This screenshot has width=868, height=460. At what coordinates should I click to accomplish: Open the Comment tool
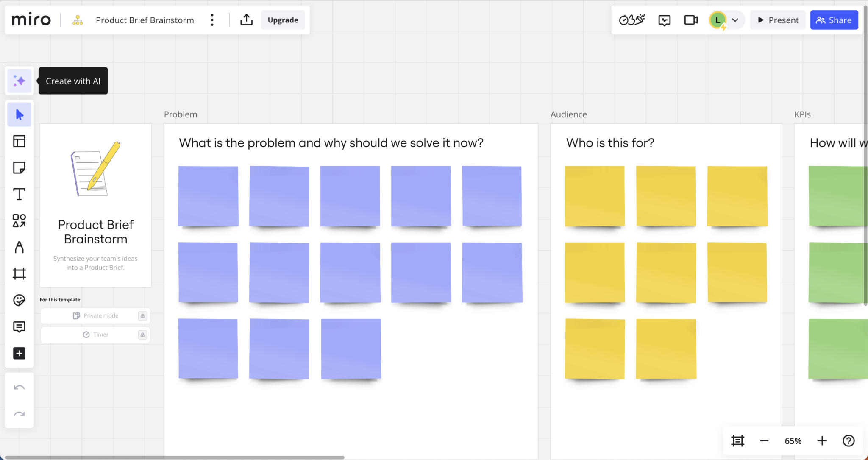[x=19, y=327]
